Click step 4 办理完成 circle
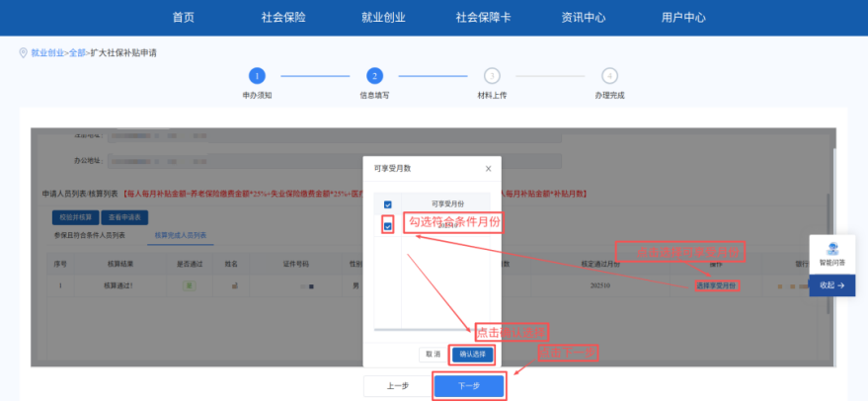 point(609,76)
